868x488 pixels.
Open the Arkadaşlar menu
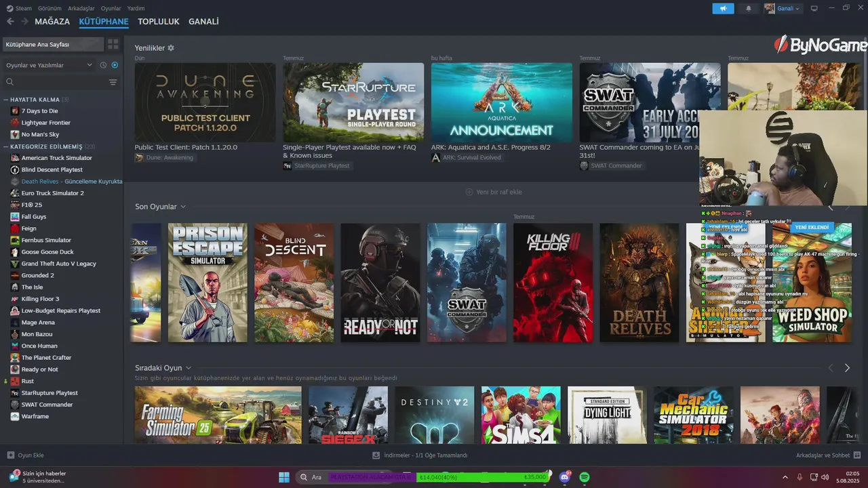point(81,8)
